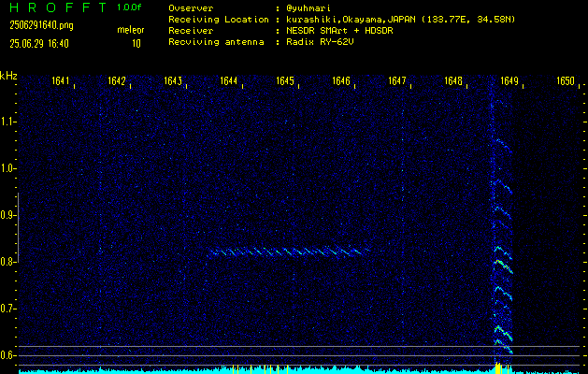
Task: Click the meteor count label
Action: click(x=131, y=30)
